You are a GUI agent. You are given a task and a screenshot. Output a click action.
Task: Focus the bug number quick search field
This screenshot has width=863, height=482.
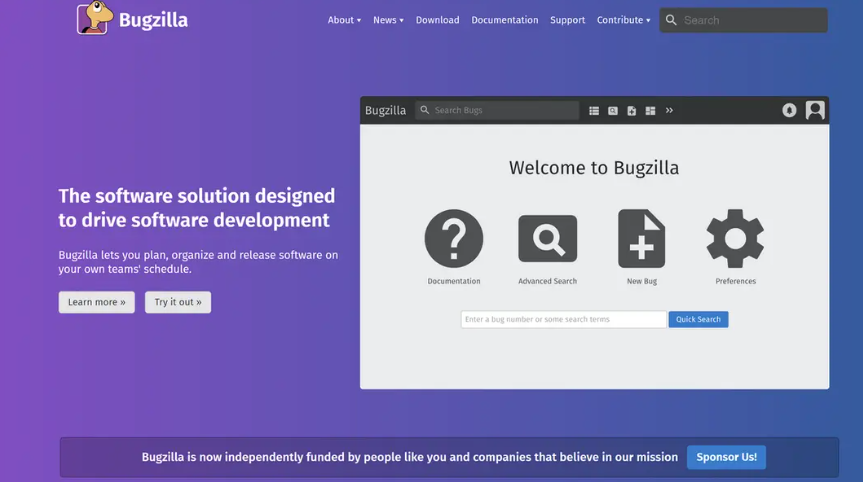pyautogui.click(x=564, y=319)
